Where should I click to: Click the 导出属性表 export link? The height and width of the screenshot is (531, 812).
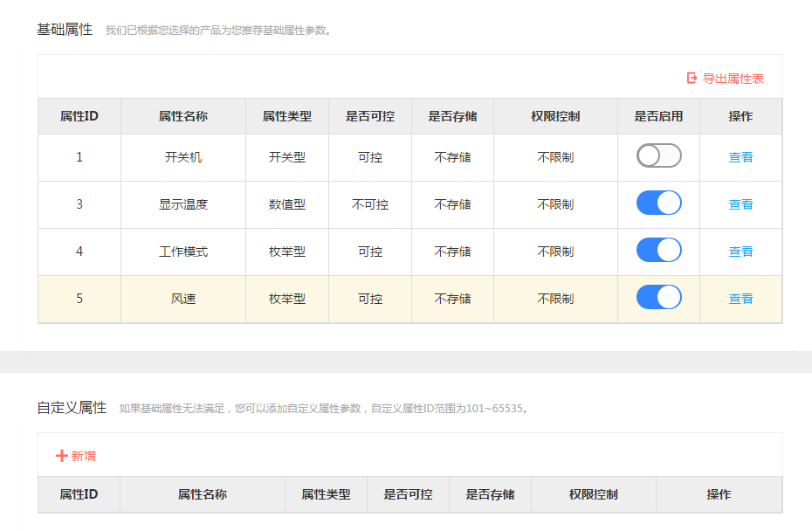tap(731, 78)
